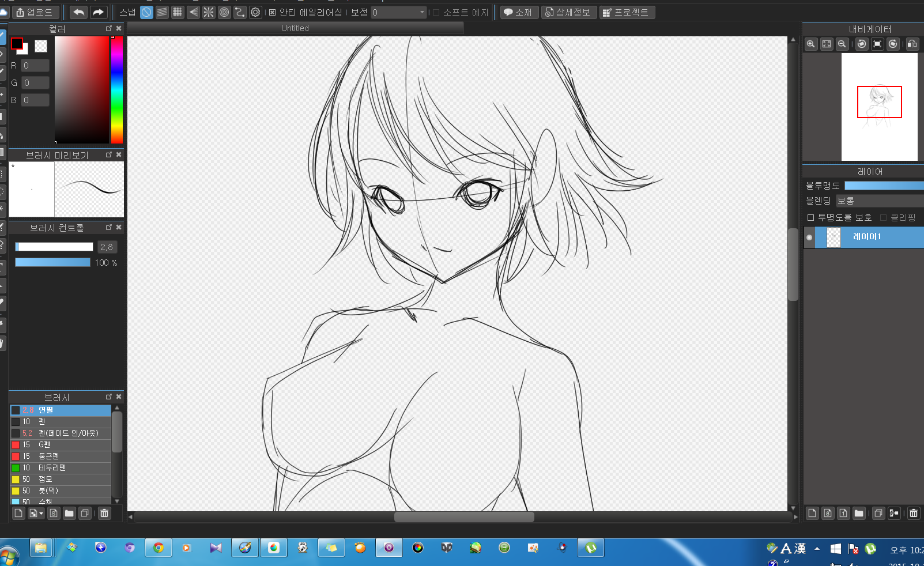Add a script brush with the S icon

(x=54, y=513)
